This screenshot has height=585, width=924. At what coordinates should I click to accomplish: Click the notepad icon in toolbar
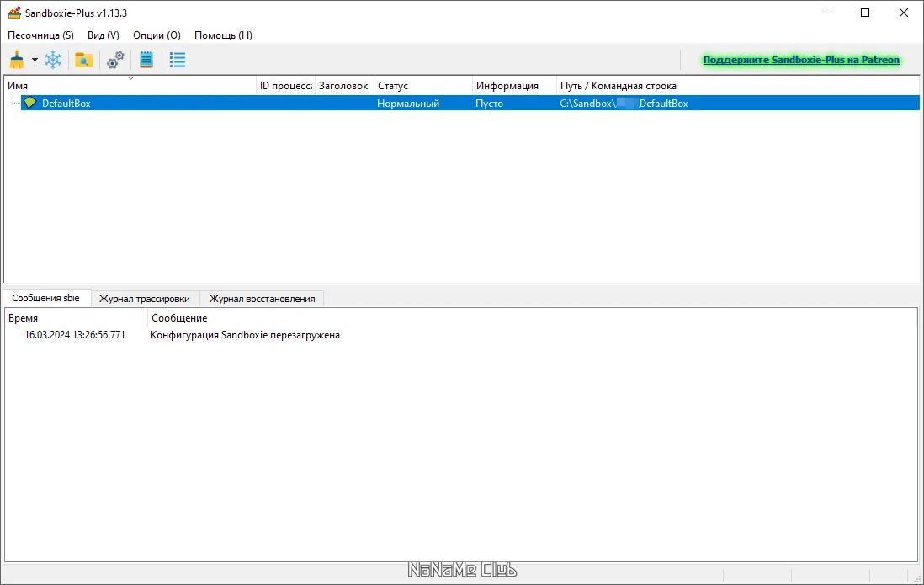pyautogui.click(x=146, y=60)
